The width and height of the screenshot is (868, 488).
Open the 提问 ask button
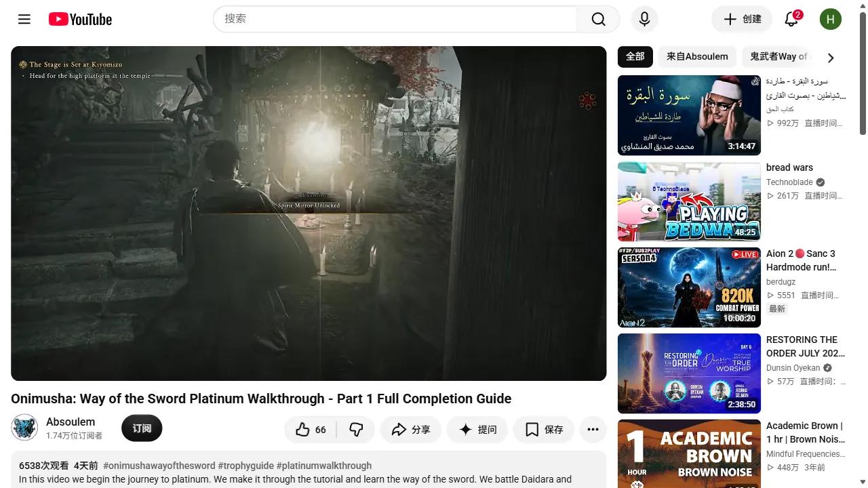[477, 429]
